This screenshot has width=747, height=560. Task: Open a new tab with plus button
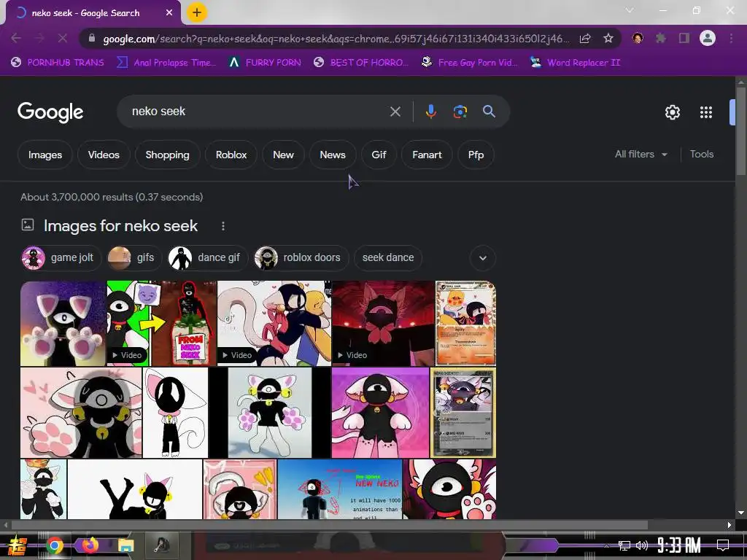point(196,12)
